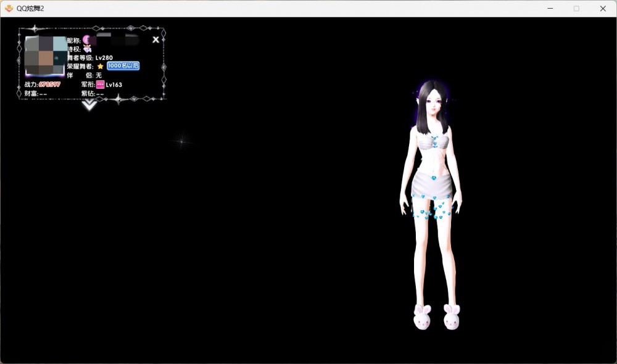Click the QQ炫舞2 app icon in title bar
This screenshot has height=364, width=617.
point(9,9)
